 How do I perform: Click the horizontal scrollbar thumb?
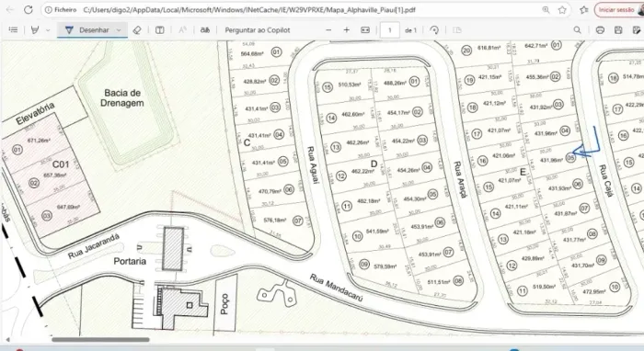tap(100, 340)
